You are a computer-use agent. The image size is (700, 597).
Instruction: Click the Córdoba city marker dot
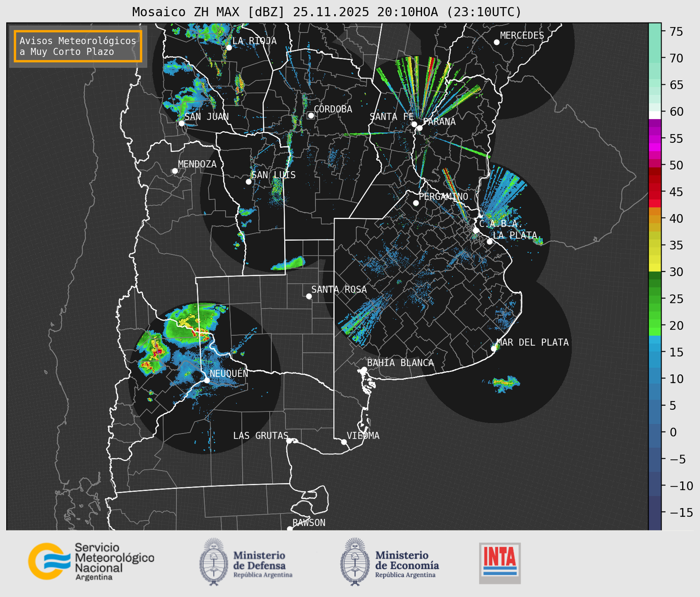point(311,115)
